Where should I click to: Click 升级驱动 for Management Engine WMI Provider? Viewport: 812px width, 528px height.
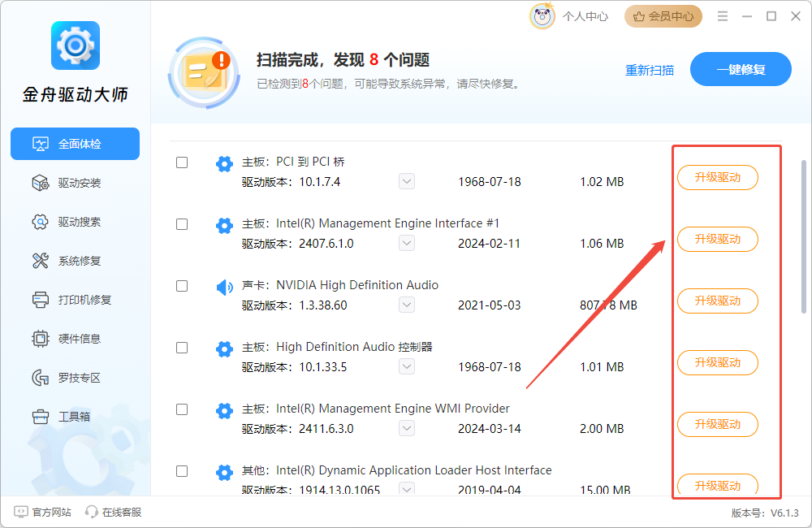[x=718, y=424]
